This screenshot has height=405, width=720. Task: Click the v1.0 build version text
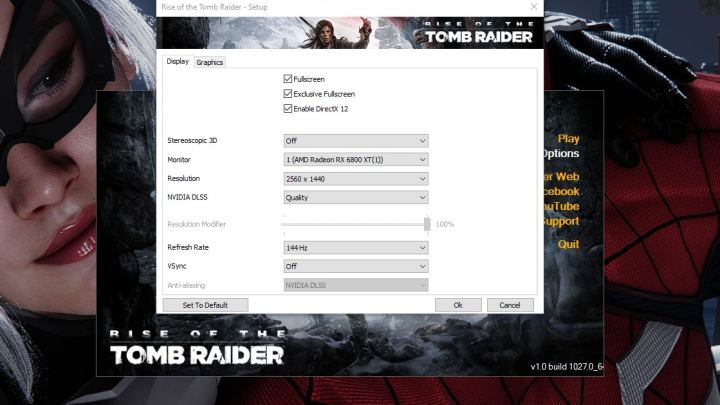click(567, 366)
